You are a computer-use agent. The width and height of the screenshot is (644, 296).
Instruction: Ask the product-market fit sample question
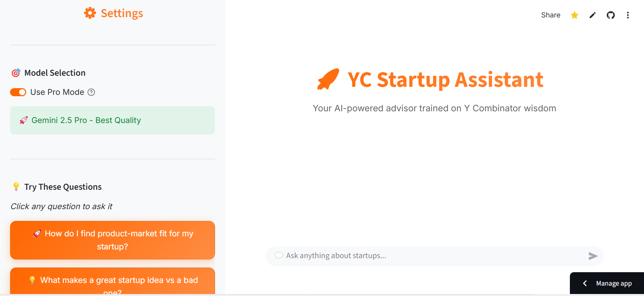click(112, 240)
